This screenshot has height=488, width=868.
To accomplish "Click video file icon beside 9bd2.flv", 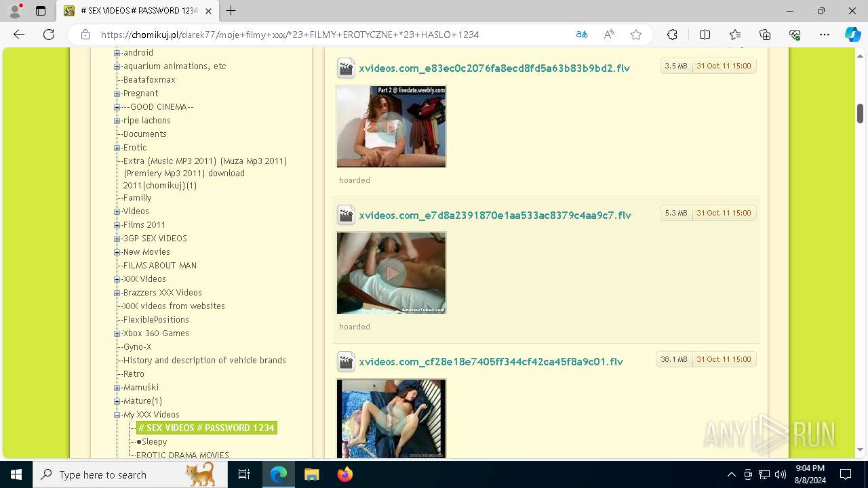I will click(x=346, y=68).
